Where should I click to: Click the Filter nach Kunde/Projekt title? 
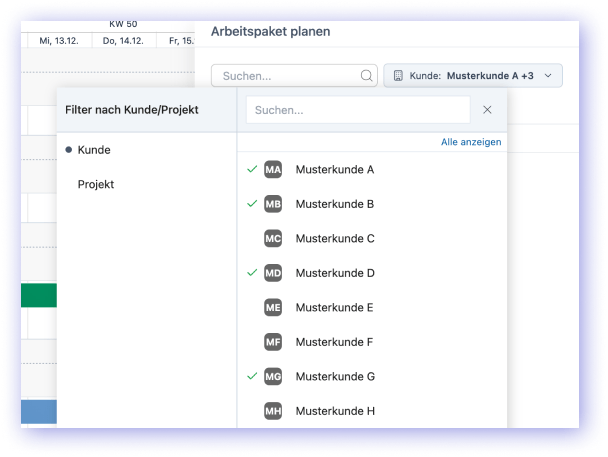(x=132, y=110)
